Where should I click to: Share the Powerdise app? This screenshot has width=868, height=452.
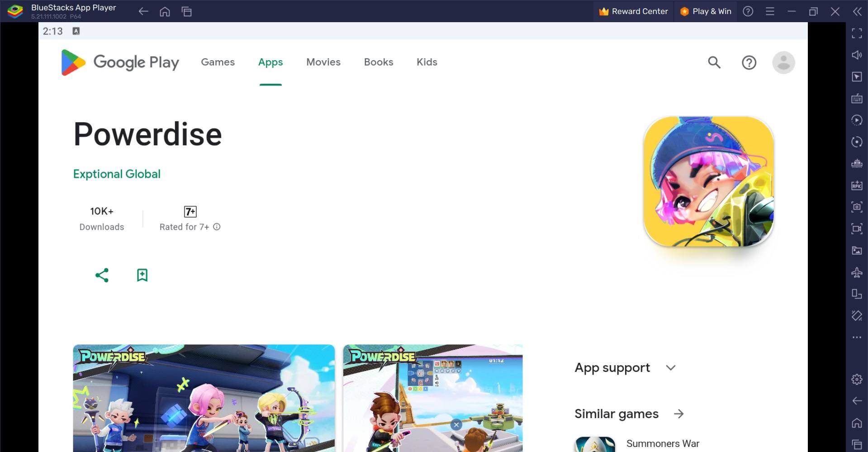[x=102, y=275]
